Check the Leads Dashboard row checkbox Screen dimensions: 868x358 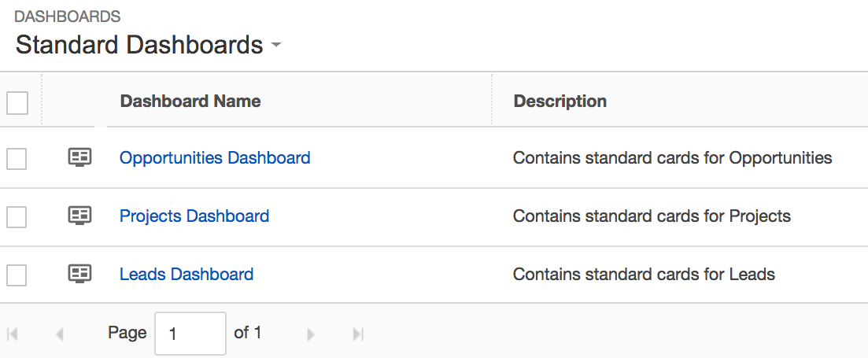pyautogui.click(x=17, y=275)
